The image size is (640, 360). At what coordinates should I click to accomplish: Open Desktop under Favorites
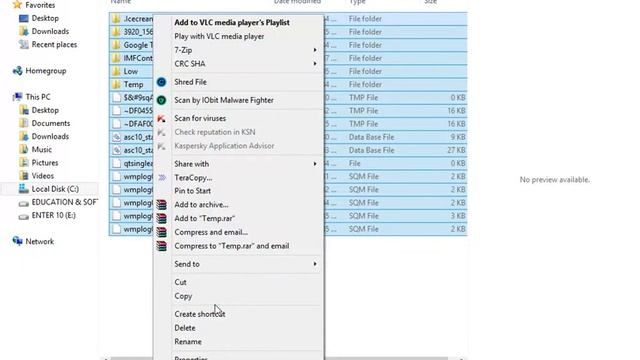click(45, 18)
